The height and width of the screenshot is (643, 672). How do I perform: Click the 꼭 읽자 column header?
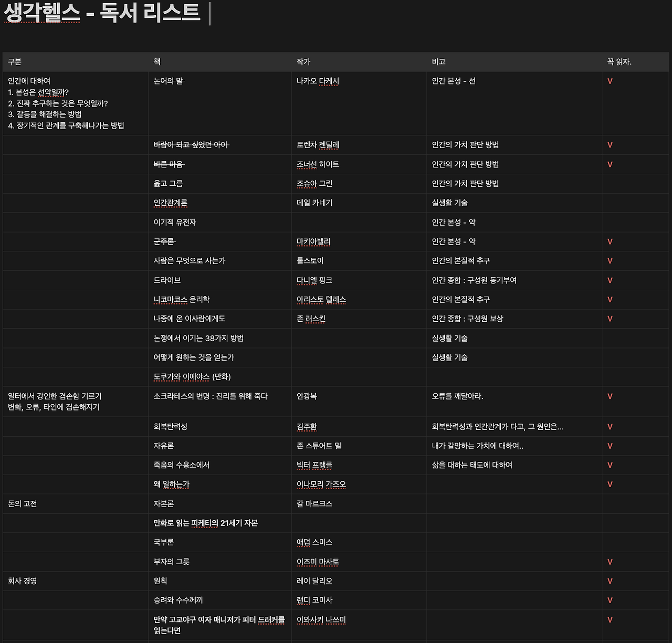tap(618, 61)
